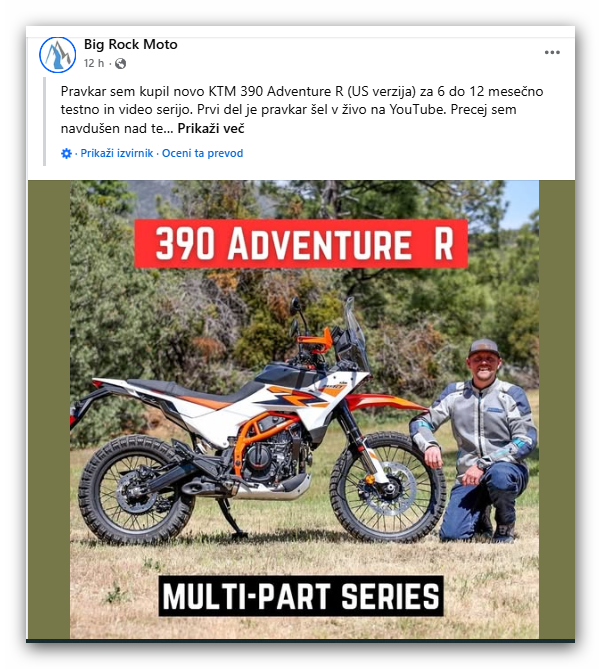Image resolution: width=601 pixels, height=669 pixels.
Task: Open the 12 h post timestamp
Action: tap(94, 64)
